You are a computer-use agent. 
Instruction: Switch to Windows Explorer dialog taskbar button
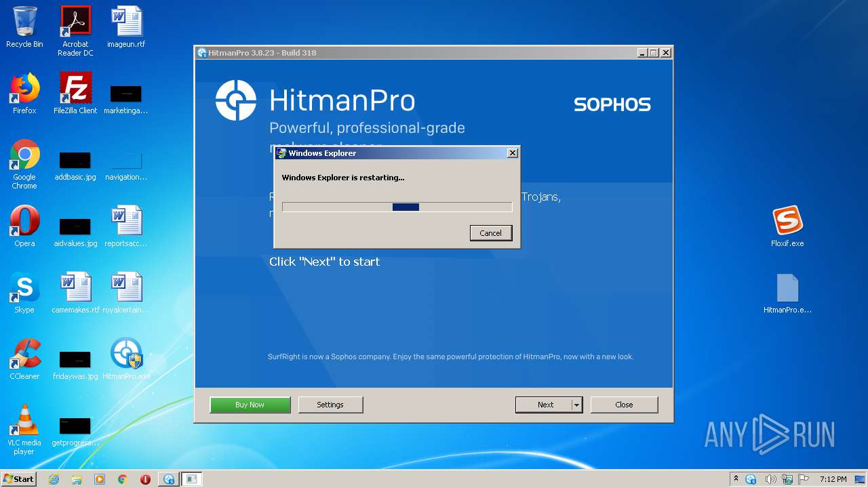click(x=192, y=479)
